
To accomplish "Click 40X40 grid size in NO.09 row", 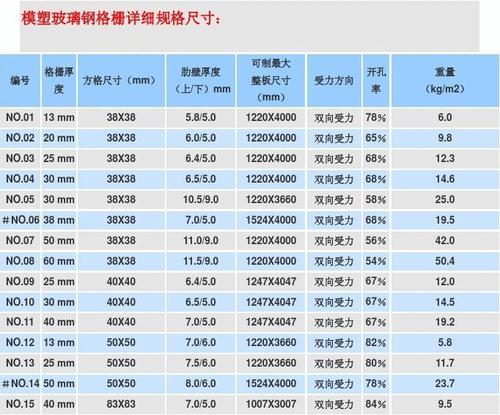I will pos(121,281).
